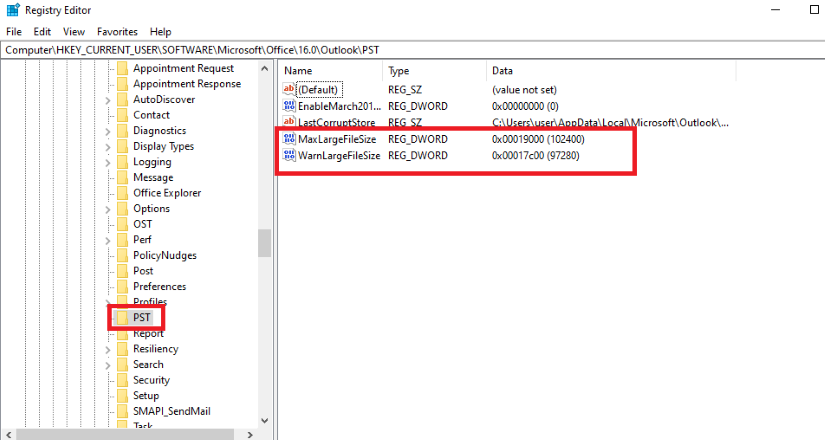Select the PolicyNudges folder icon

click(123, 255)
